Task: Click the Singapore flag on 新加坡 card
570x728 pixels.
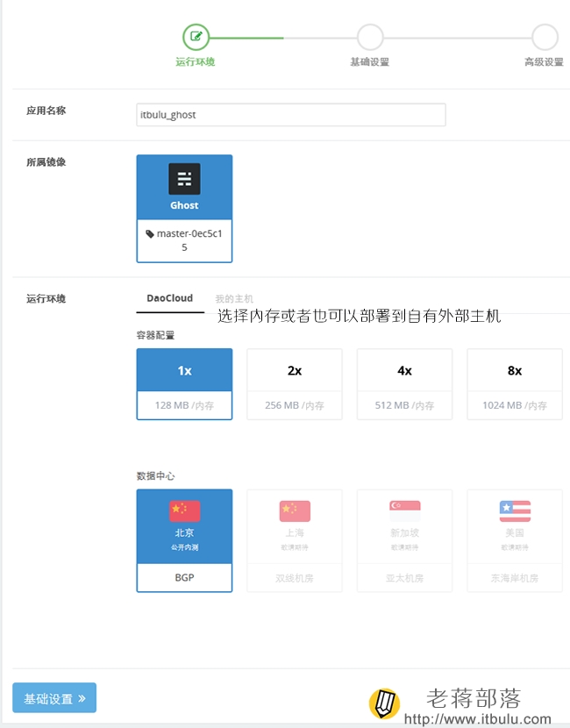Action: point(405,511)
